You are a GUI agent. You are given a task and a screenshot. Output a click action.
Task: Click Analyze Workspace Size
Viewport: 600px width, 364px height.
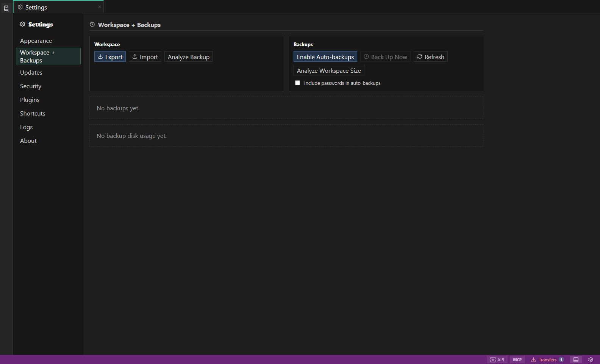pyautogui.click(x=329, y=70)
